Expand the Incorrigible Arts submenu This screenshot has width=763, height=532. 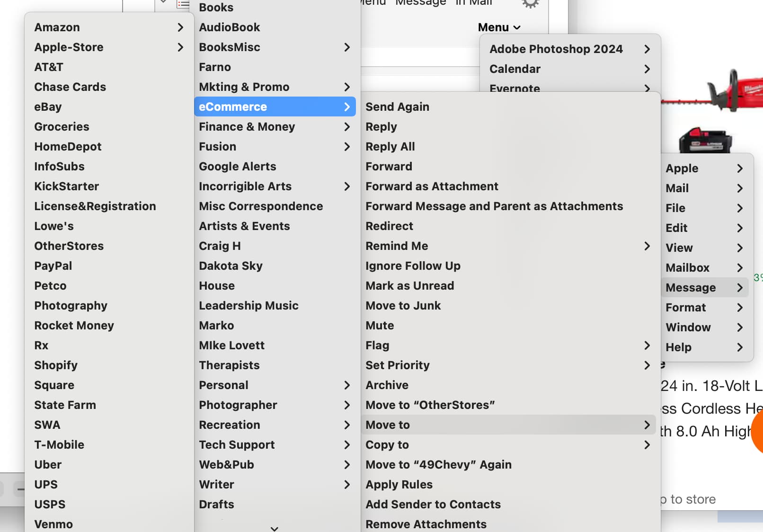(275, 186)
